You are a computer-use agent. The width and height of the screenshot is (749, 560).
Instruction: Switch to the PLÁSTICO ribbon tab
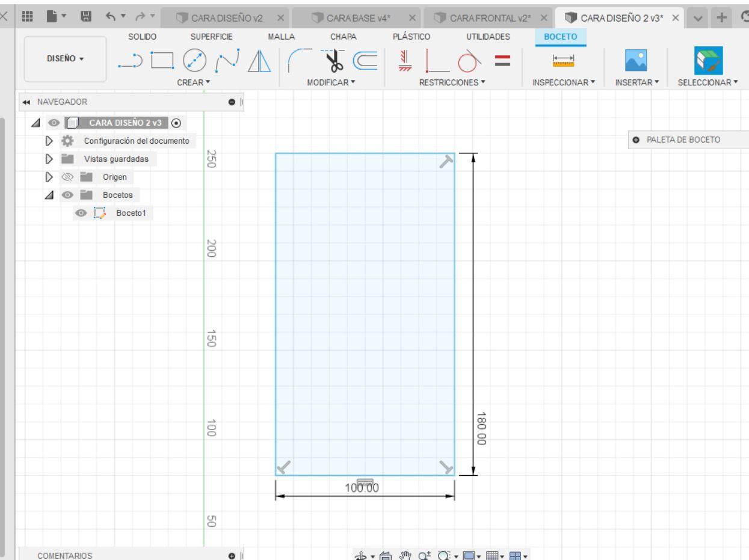pos(411,37)
